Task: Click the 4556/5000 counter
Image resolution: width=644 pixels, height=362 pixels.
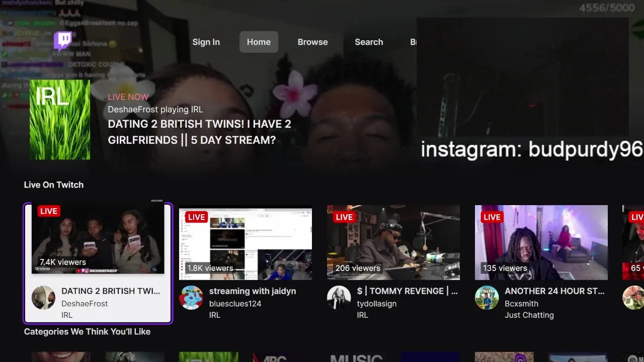Action: (x=607, y=8)
